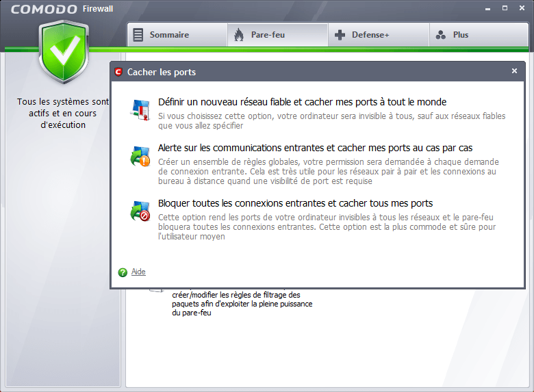534x392 pixels.
Task: Open the Aide help link
Action: point(138,272)
